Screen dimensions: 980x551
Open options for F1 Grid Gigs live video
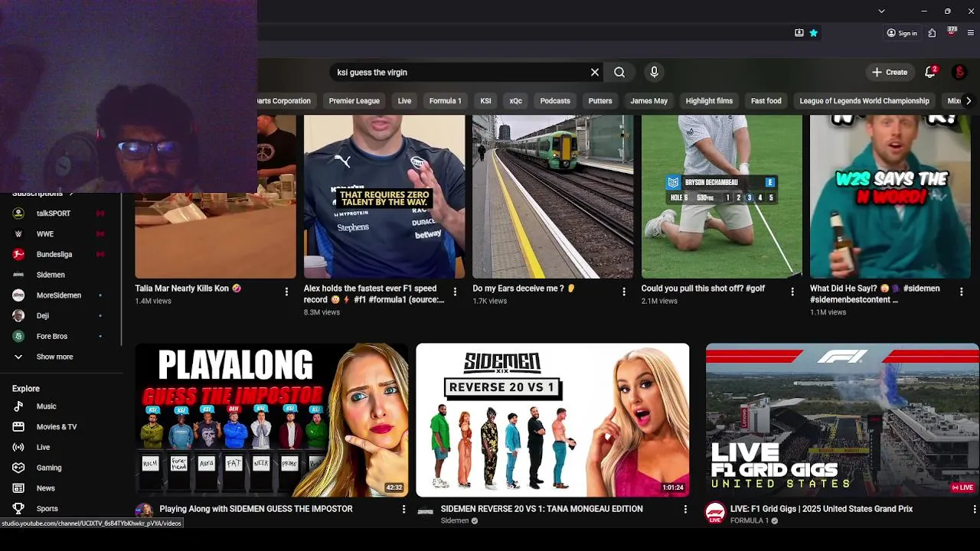pos(975,509)
